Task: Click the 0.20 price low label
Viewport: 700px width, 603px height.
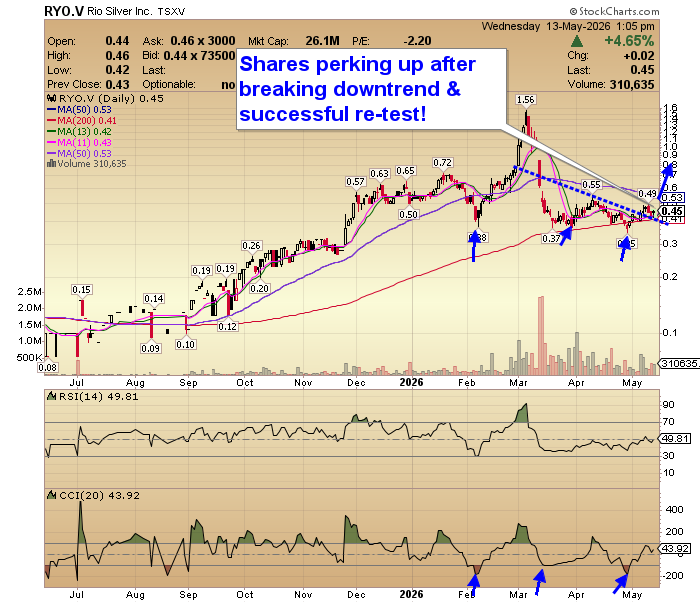Action: (259, 288)
